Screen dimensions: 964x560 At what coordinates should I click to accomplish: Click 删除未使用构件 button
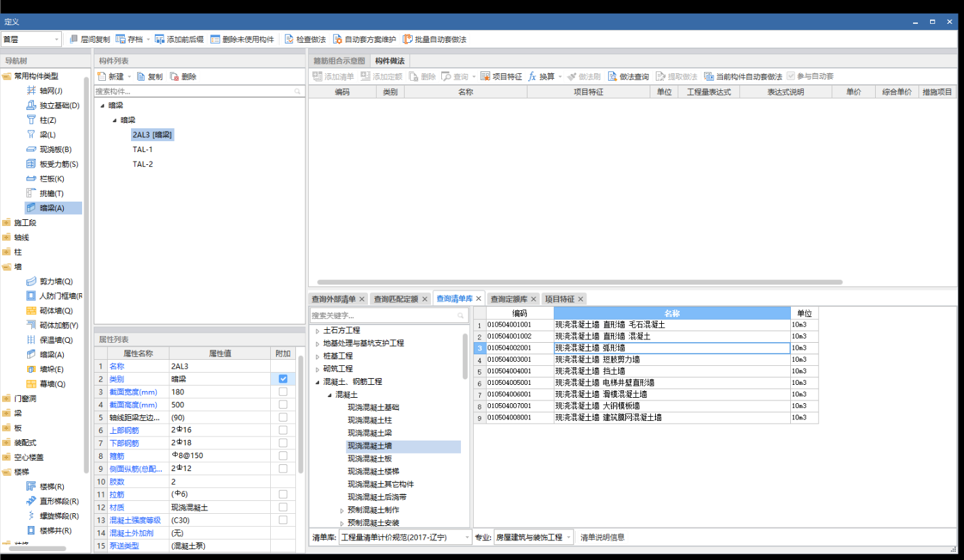tap(242, 39)
